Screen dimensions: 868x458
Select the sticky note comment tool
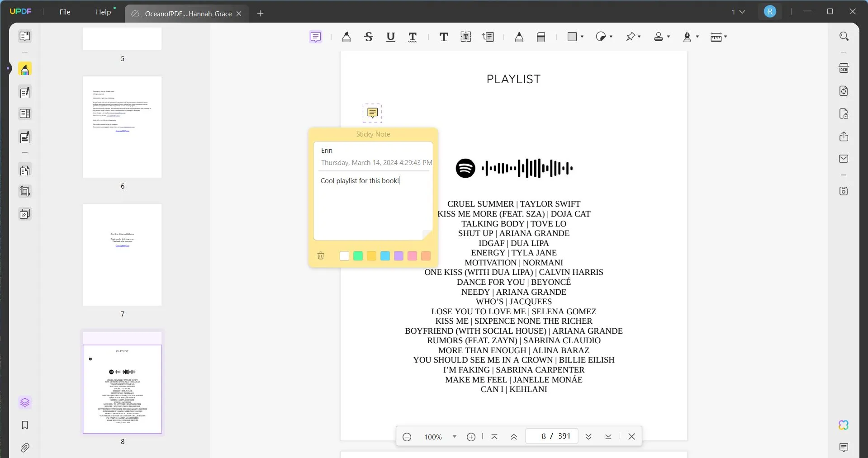click(316, 37)
